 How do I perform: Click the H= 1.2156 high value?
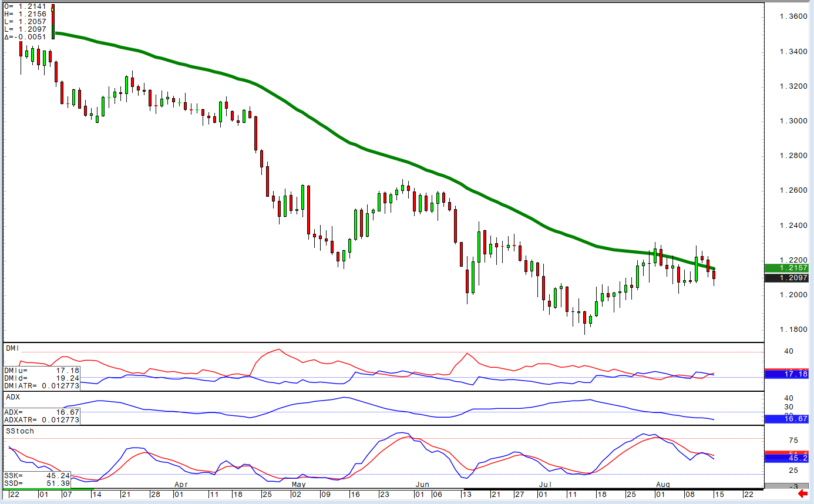[x=25, y=14]
